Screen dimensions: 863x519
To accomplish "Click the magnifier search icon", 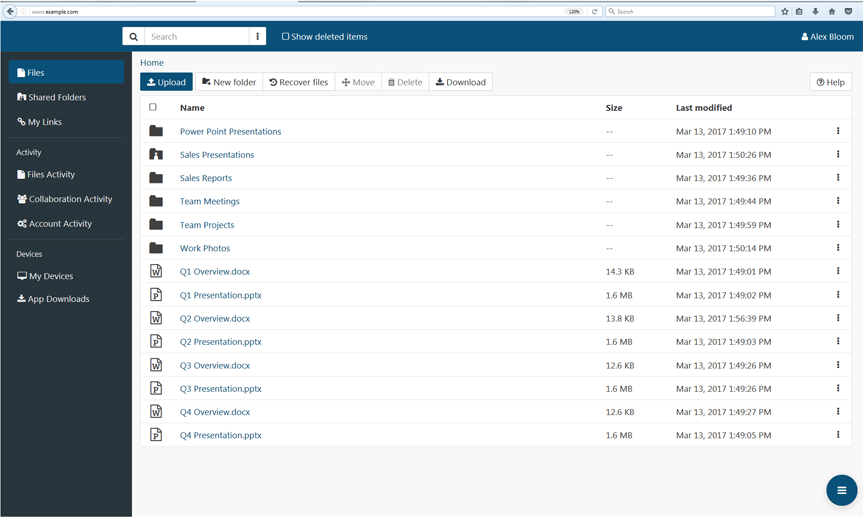I will [x=133, y=37].
